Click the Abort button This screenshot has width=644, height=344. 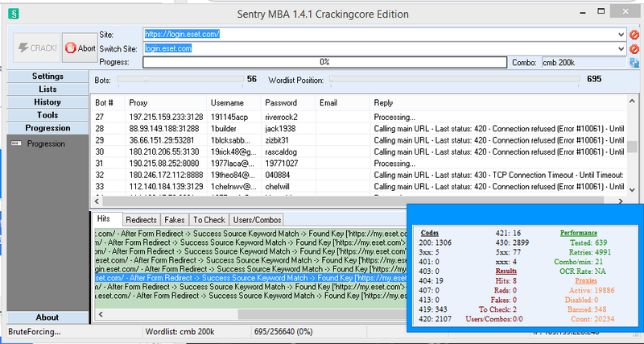[80, 48]
